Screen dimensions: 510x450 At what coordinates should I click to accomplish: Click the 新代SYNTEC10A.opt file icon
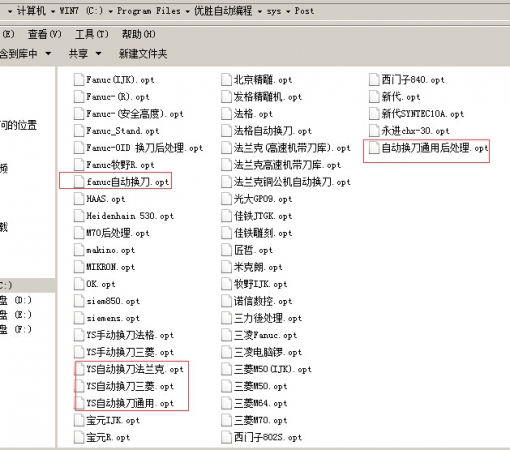(x=374, y=114)
